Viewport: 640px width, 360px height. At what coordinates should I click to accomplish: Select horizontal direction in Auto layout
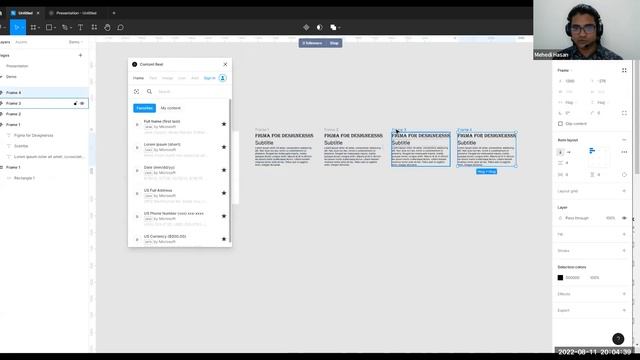click(x=569, y=152)
